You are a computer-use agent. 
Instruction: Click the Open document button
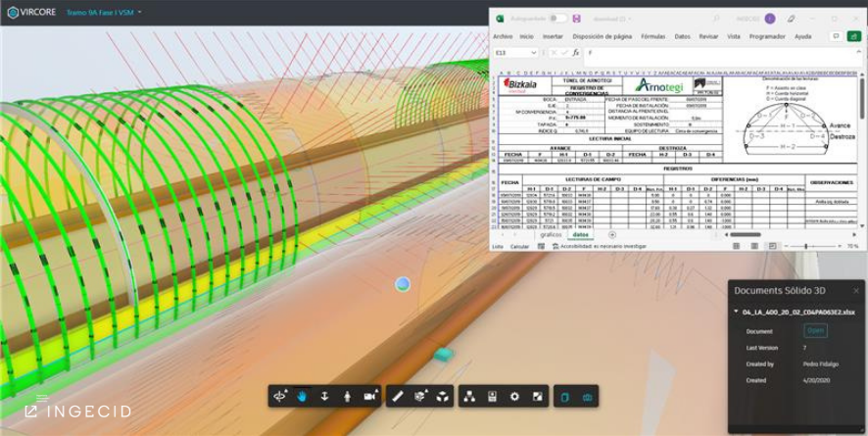click(x=815, y=331)
